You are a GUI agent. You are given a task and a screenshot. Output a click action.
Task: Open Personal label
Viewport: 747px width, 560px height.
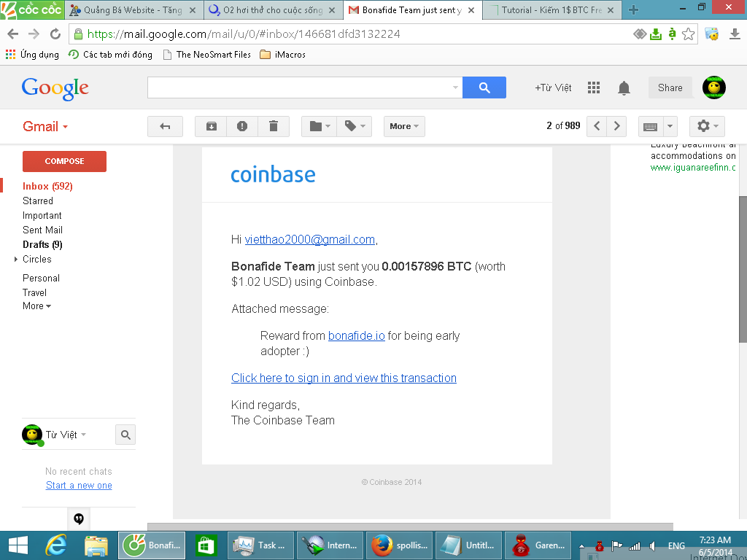pos(41,278)
